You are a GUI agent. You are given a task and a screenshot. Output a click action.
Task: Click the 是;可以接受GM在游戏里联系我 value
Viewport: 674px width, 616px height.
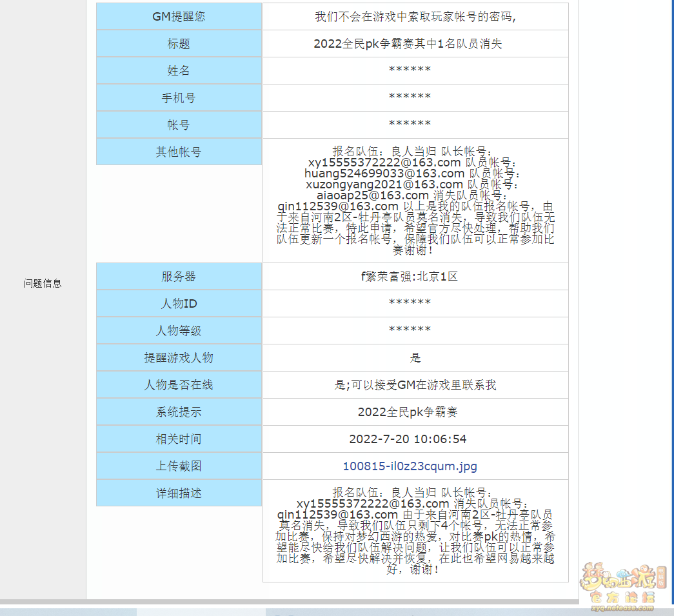tap(415, 385)
